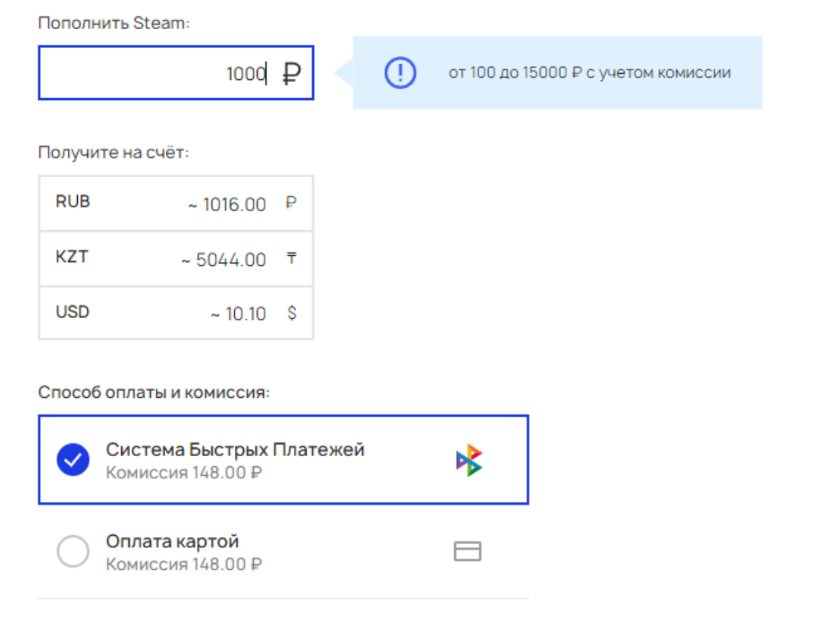Screen dimensions: 840x632
Task: Click the ruble symbol in the RUB row
Action: click(x=292, y=202)
